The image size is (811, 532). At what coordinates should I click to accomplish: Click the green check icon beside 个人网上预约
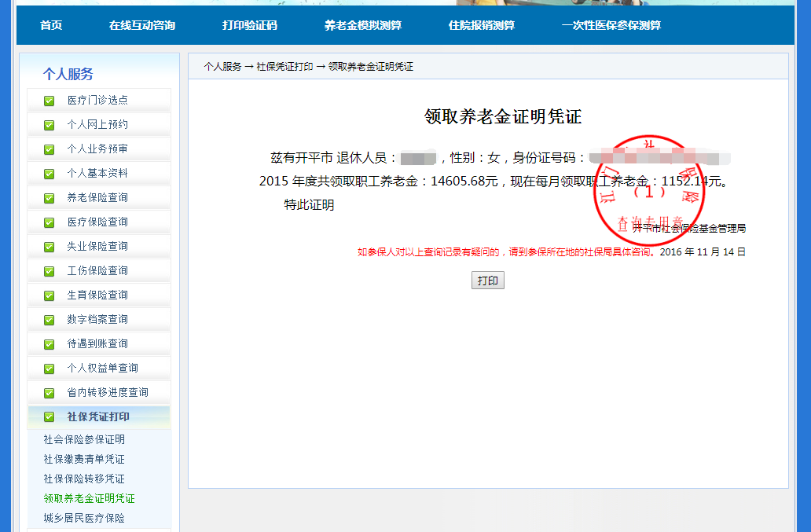coord(50,125)
